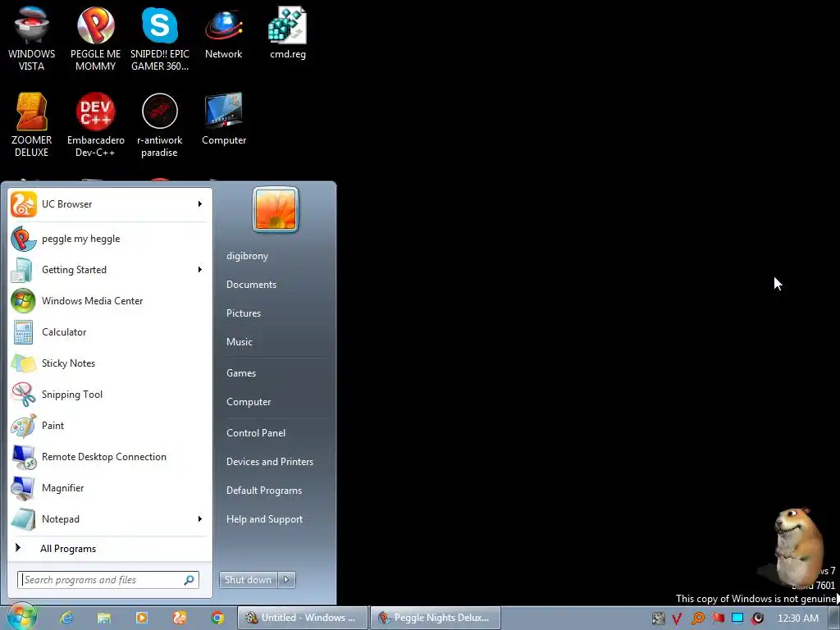The height and width of the screenshot is (630, 840).
Task: Open Pictures library
Action: coord(243,313)
